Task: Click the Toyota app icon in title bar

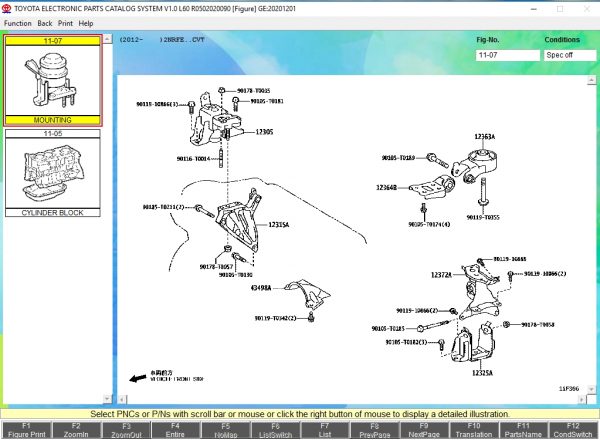Action: coord(7,8)
